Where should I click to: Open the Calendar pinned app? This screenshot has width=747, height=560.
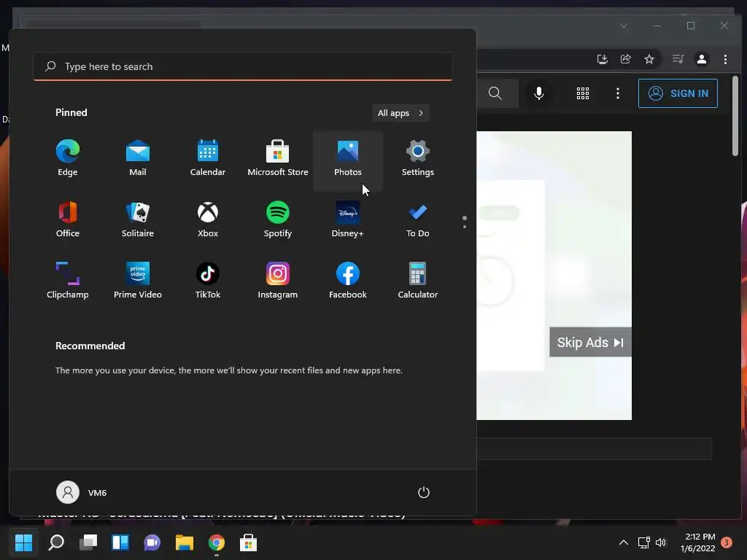pyautogui.click(x=208, y=158)
